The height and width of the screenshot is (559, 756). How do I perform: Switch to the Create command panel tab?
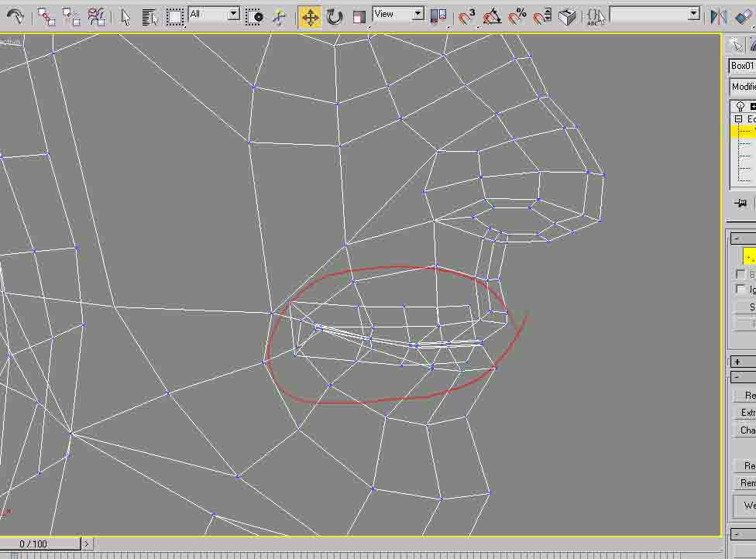[736, 45]
